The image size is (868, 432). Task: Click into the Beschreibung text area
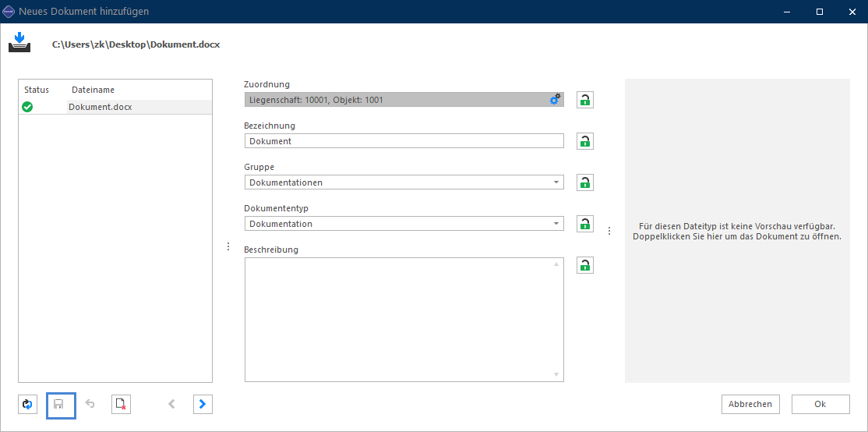point(404,320)
